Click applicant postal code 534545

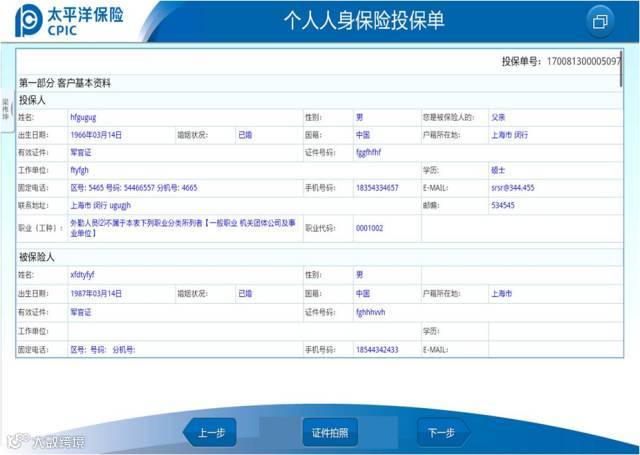point(503,205)
